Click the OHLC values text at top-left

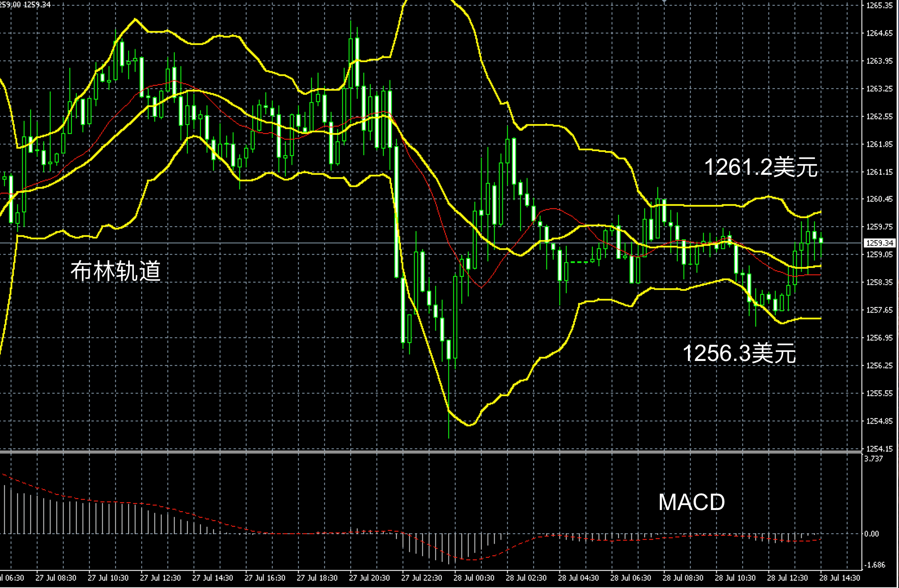coord(25,4)
